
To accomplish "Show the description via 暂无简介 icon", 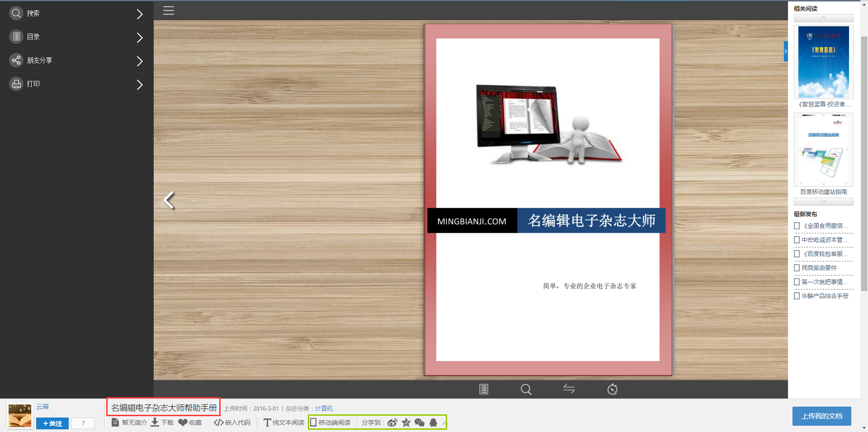I will click(115, 423).
